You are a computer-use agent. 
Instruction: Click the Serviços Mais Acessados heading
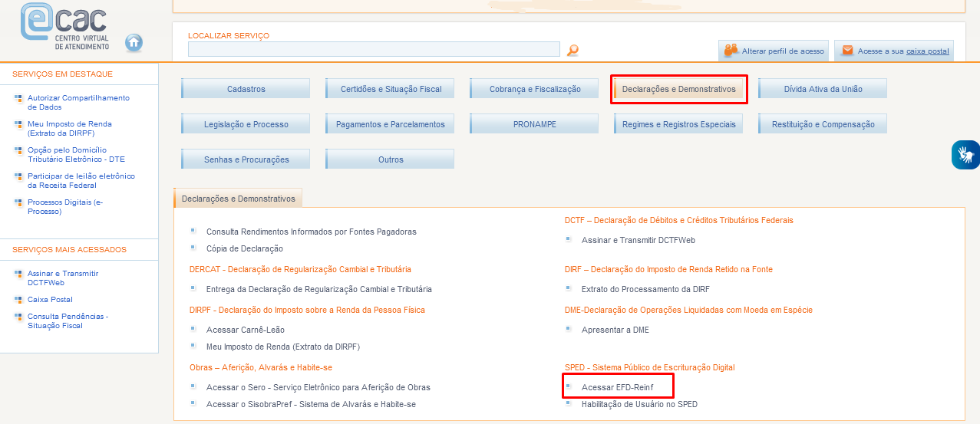click(69, 249)
